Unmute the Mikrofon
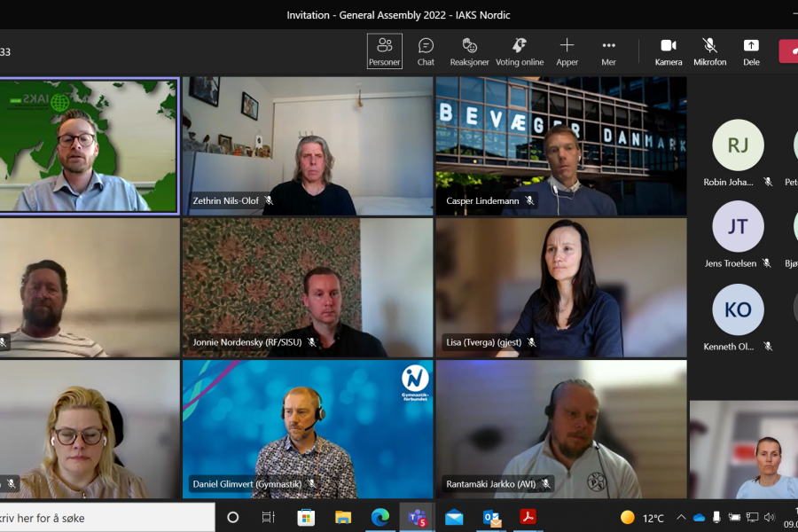 pos(709,51)
